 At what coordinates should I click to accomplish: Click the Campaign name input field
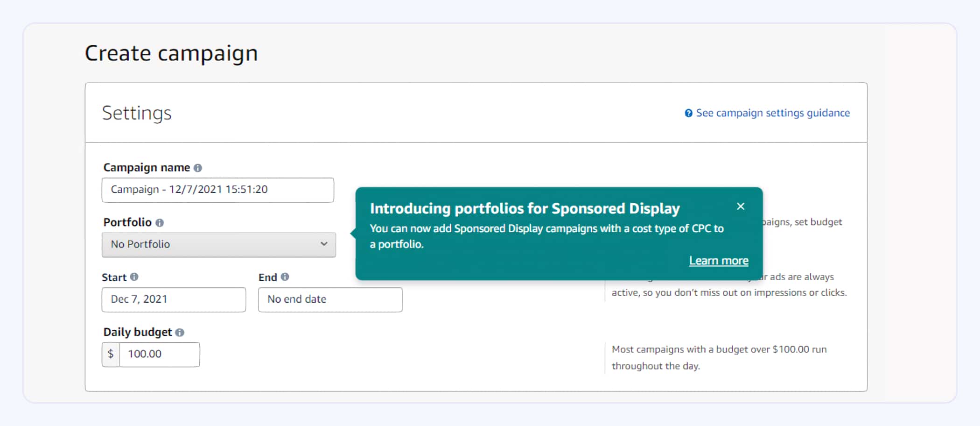[x=218, y=190]
